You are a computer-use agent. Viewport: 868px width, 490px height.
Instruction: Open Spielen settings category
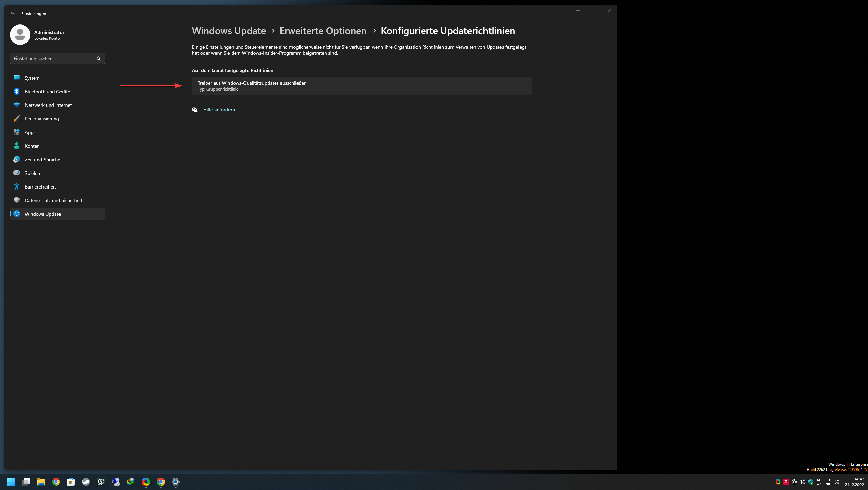(x=32, y=173)
